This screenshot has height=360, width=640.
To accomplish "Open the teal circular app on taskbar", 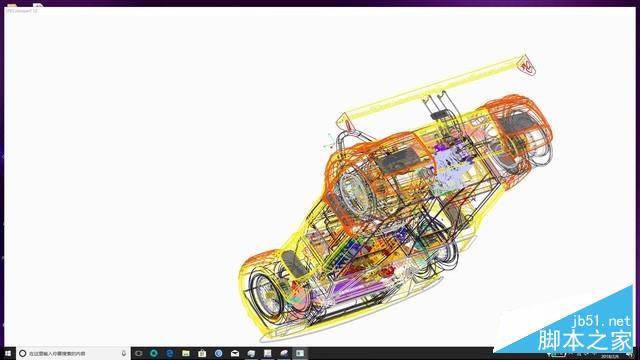I will (x=154, y=353).
